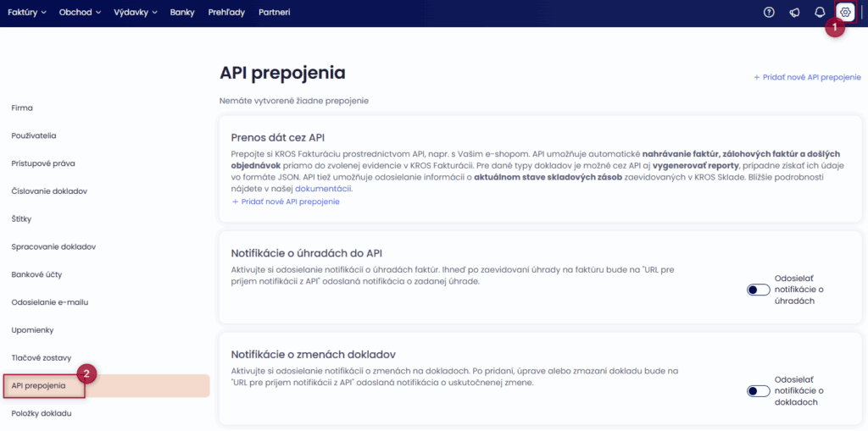868x431 pixels.
Task: Expand the Faktúry dropdown menu
Action: 27,13
